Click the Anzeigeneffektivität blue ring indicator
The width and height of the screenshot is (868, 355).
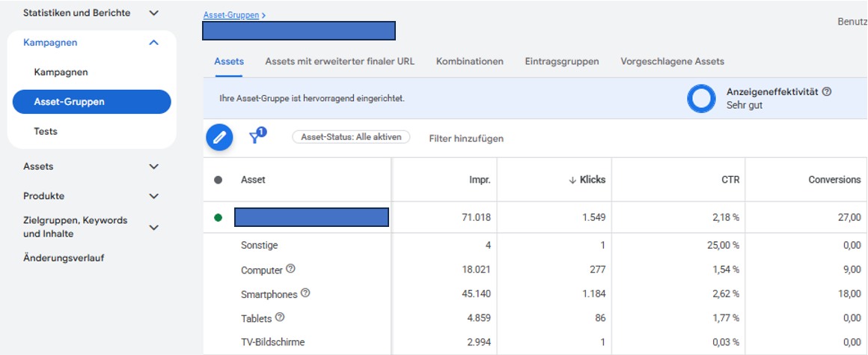coord(701,99)
